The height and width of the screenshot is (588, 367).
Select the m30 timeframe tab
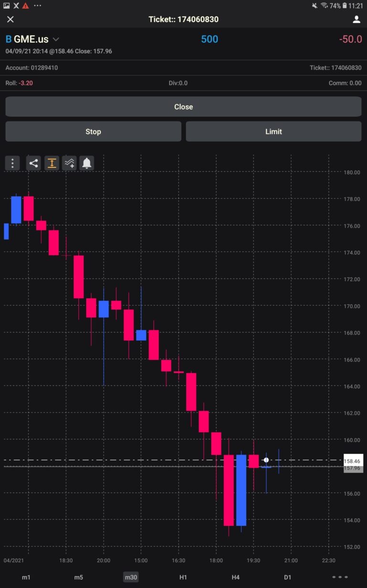click(x=131, y=577)
